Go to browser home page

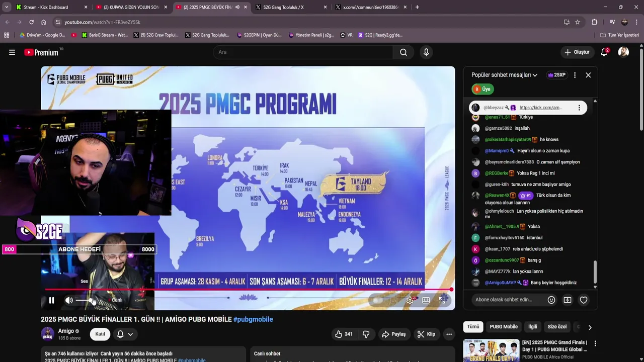click(44, 22)
